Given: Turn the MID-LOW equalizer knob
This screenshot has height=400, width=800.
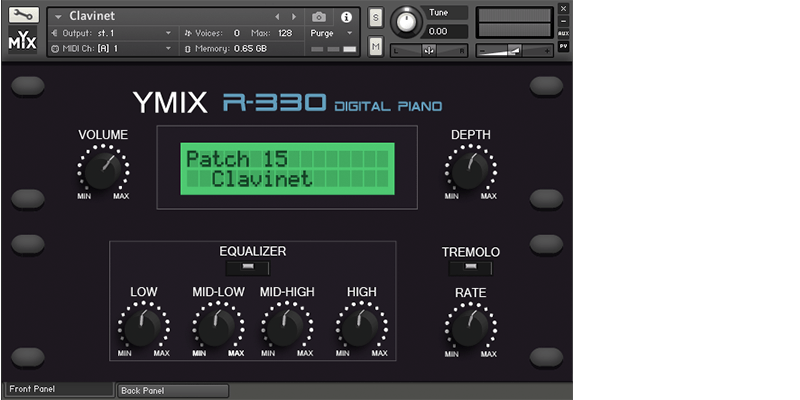Looking at the screenshot, I should tap(217, 328).
